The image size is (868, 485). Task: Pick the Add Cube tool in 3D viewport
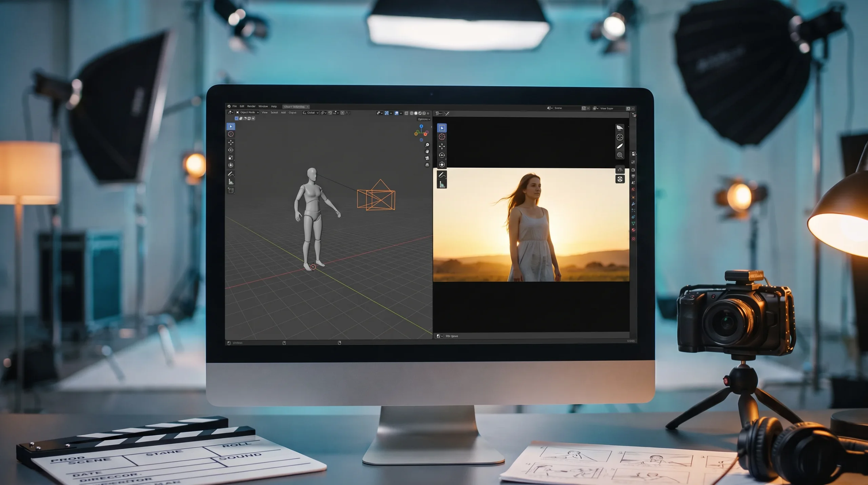pos(231,190)
